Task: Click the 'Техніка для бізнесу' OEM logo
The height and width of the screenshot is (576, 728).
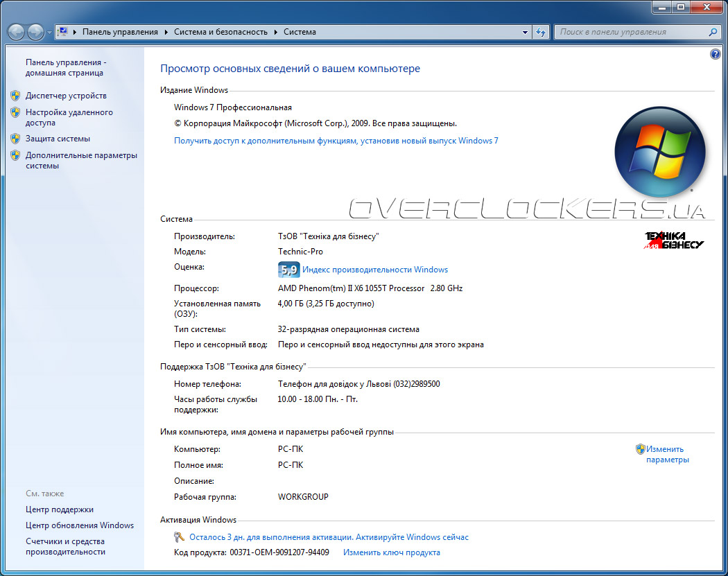Action: (674, 241)
